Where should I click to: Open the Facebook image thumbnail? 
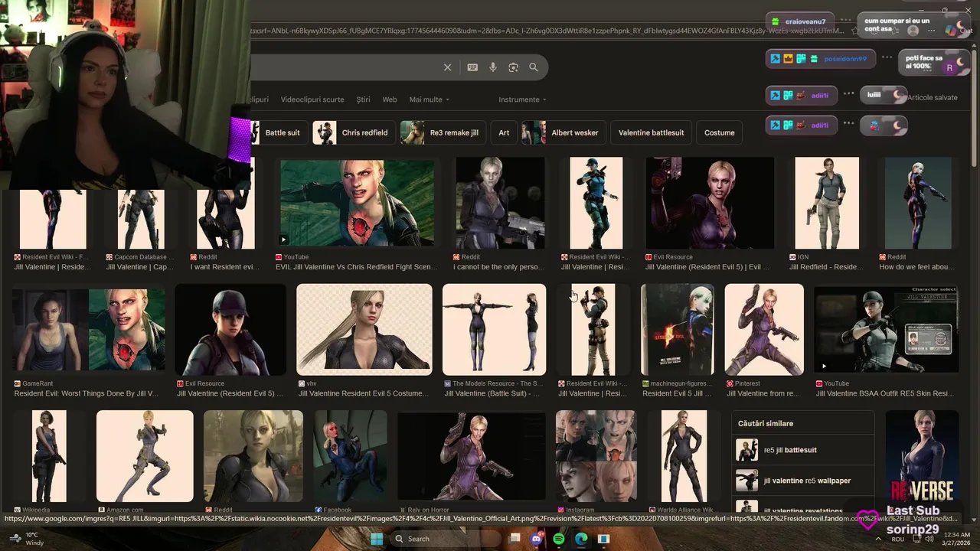coord(350,456)
